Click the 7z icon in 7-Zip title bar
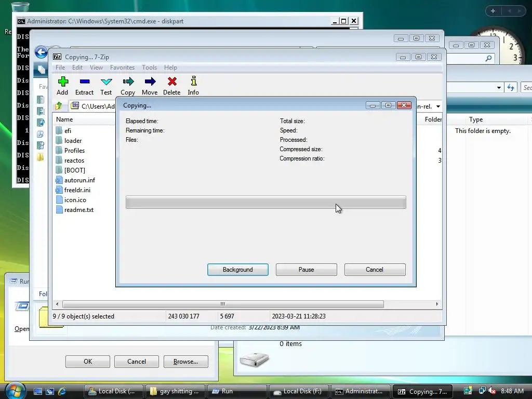Screen dimensions: 532x399 point(57,57)
